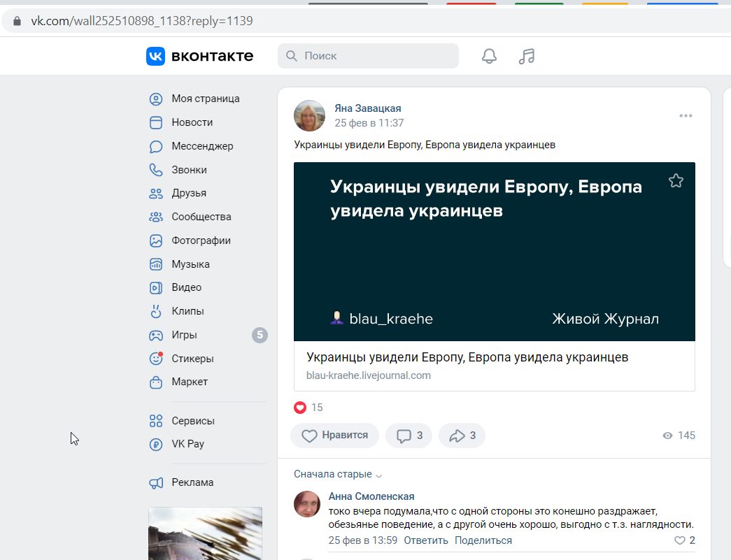Click the VK logo icon

(x=155, y=57)
